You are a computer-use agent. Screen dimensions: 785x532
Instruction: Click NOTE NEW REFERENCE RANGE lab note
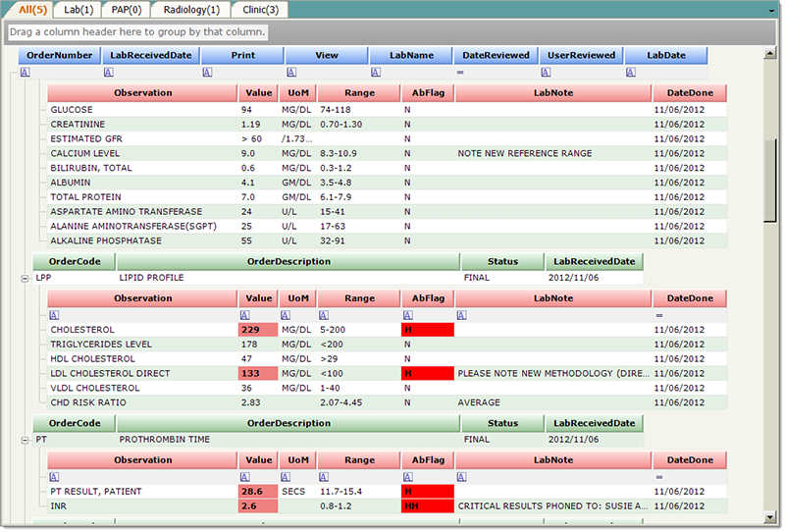tap(525, 153)
